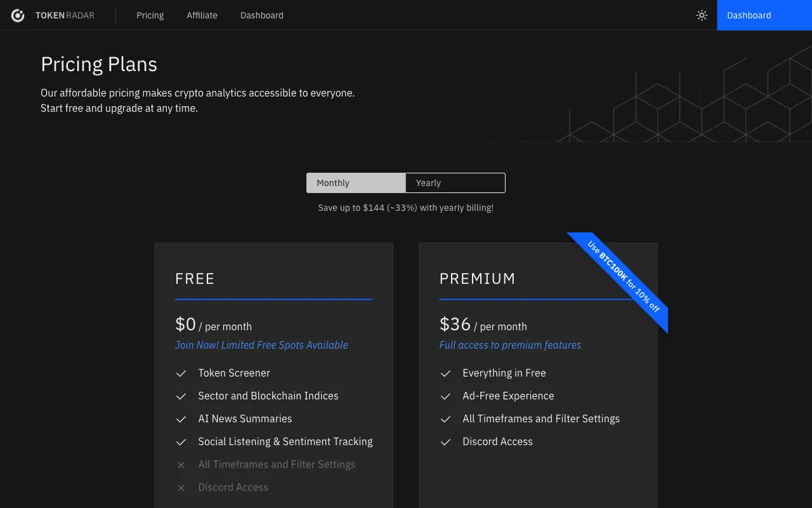The width and height of the screenshot is (812, 508).
Task: Click checkmark beside Premium All Timeframes and Filter Settings
Action: coord(445,419)
